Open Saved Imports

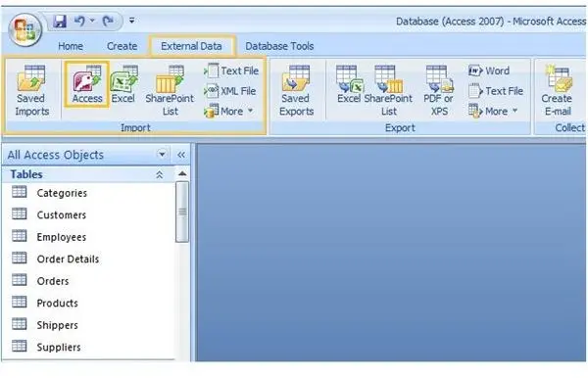pos(31,91)
